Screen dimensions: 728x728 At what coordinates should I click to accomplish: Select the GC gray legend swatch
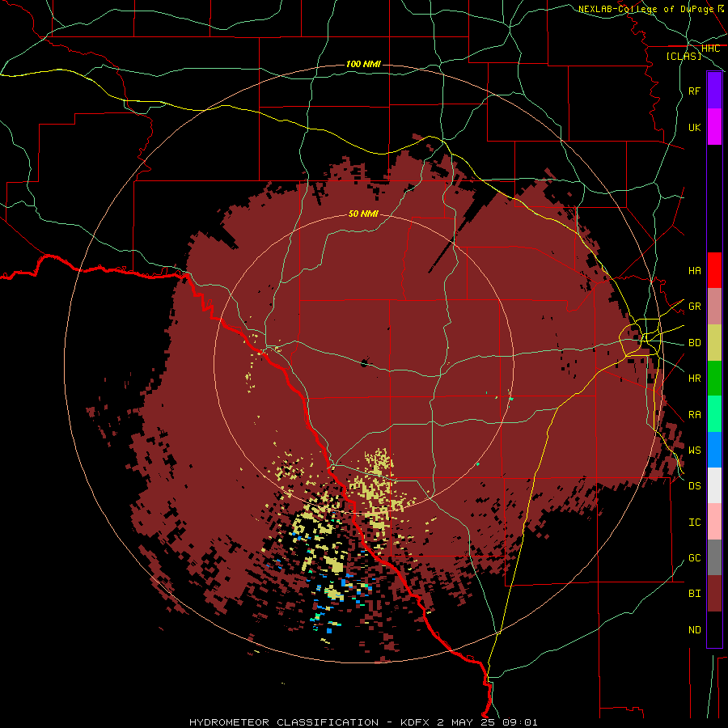[714, 557]
